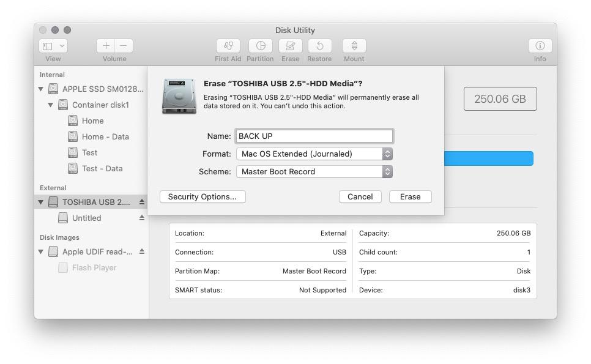Click the Disk Utility window title
The width and height of the screenshot is (591, 364).
tap(295, 30)
